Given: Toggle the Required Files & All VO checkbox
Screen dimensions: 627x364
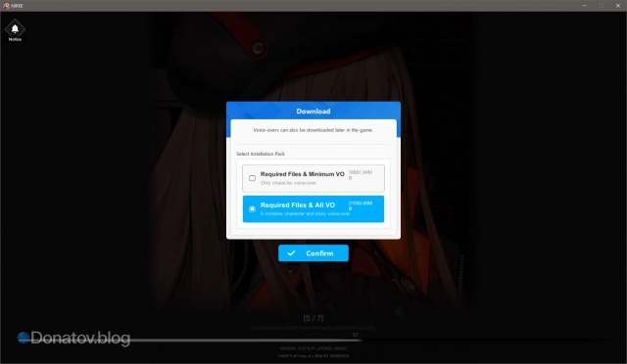Looking at the screenshot, I should 253,208.
